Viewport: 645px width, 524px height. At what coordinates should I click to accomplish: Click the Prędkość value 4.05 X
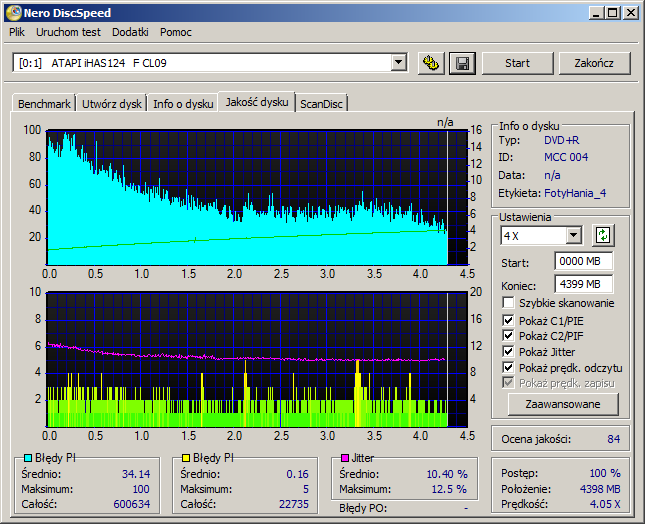point(605,504)
